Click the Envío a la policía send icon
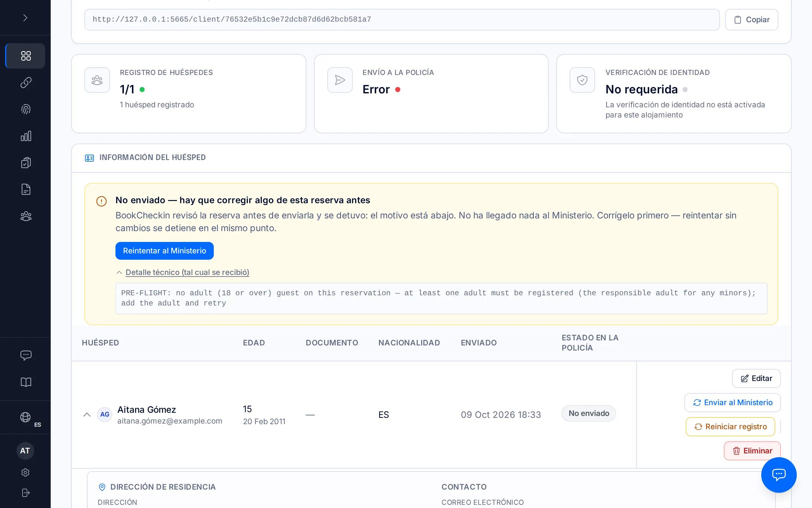Image resolution: width=812 pixels, height=508 pixels. 340,80
